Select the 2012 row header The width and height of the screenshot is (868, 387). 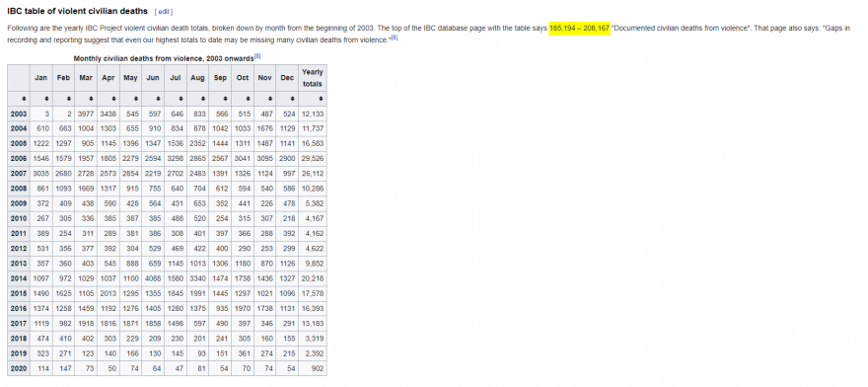(19, 249)
